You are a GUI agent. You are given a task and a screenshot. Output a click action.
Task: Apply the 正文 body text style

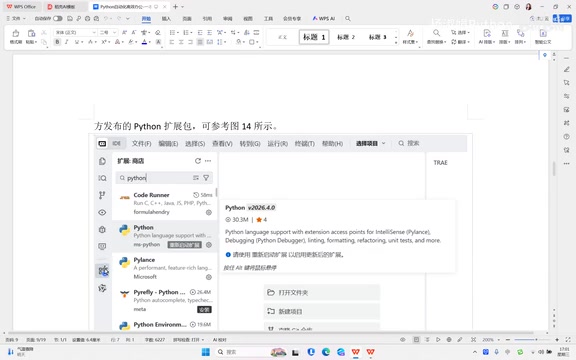(x=282, y=37)
